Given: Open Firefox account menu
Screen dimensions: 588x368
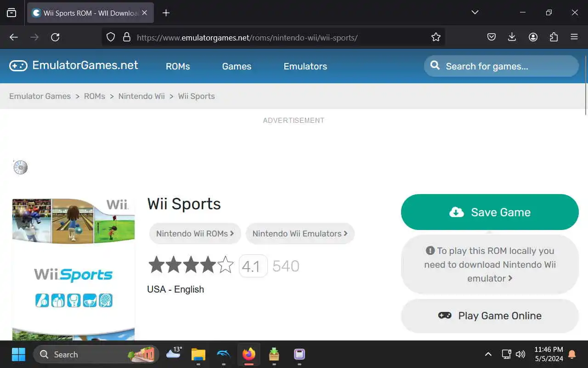Looking at the screenshot, I should pyautogui.click(x=533, y=37).
